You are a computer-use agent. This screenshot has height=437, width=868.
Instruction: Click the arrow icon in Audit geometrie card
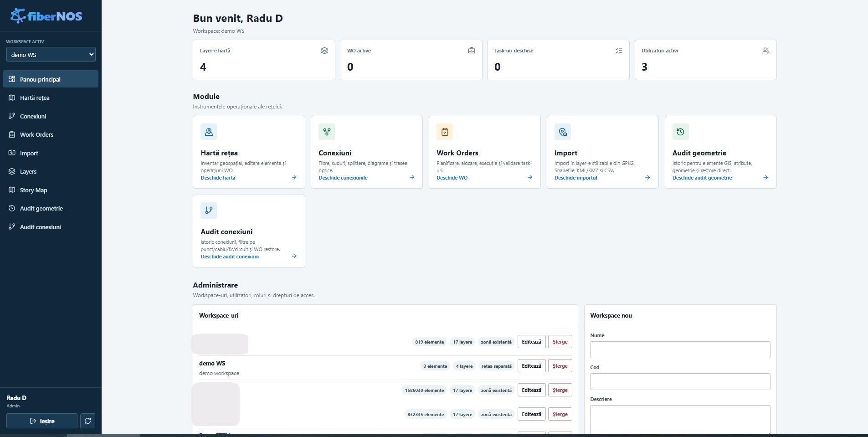tap(765, 178)
